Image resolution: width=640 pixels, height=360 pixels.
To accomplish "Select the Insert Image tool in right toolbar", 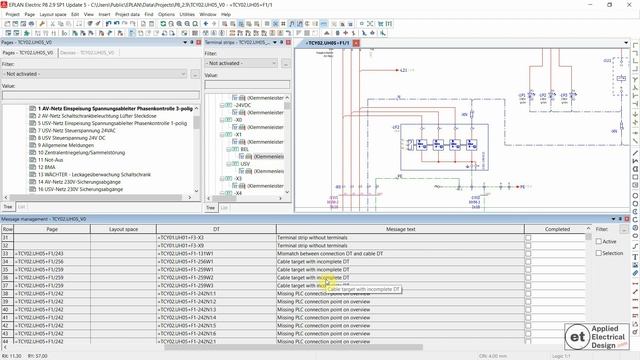I will pyautogui.click(x=635, y=265).
